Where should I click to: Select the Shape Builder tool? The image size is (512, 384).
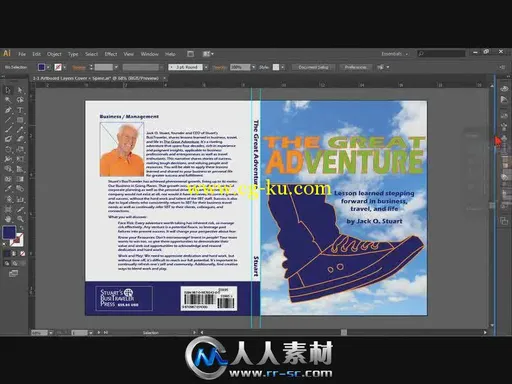click(x=8, y=169)
